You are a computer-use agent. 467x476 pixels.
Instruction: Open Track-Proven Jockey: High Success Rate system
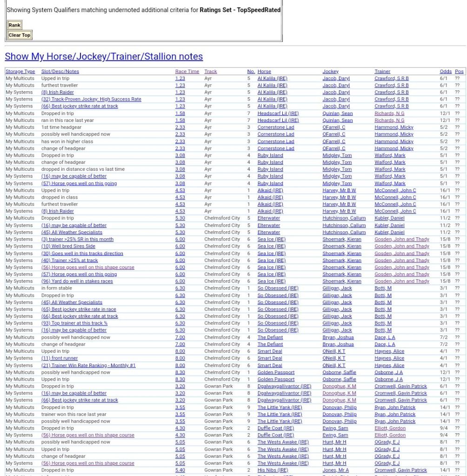(x=91, y=99)
